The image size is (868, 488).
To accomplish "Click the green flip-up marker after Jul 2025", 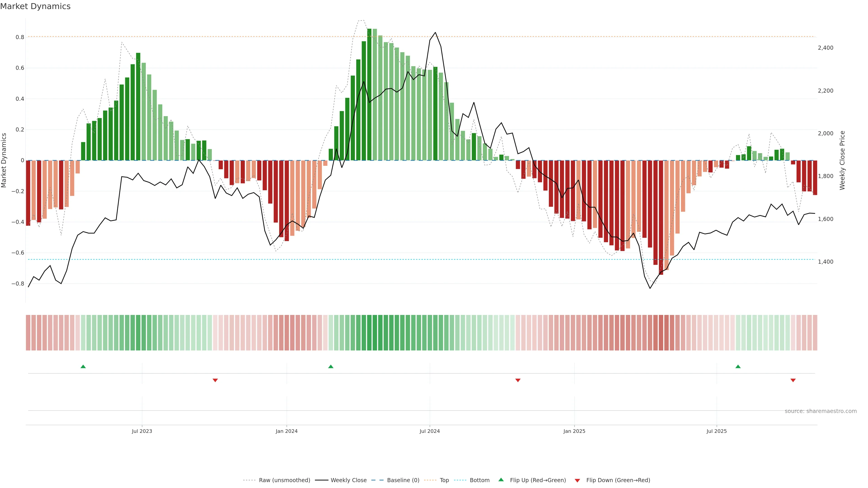I will click(738, 366).
